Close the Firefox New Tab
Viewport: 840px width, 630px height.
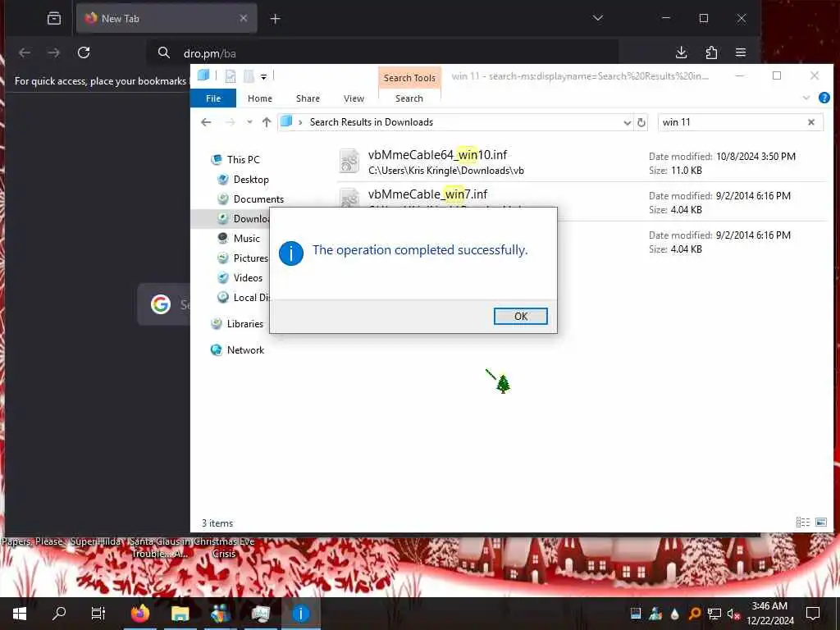(x=243, y=18)
